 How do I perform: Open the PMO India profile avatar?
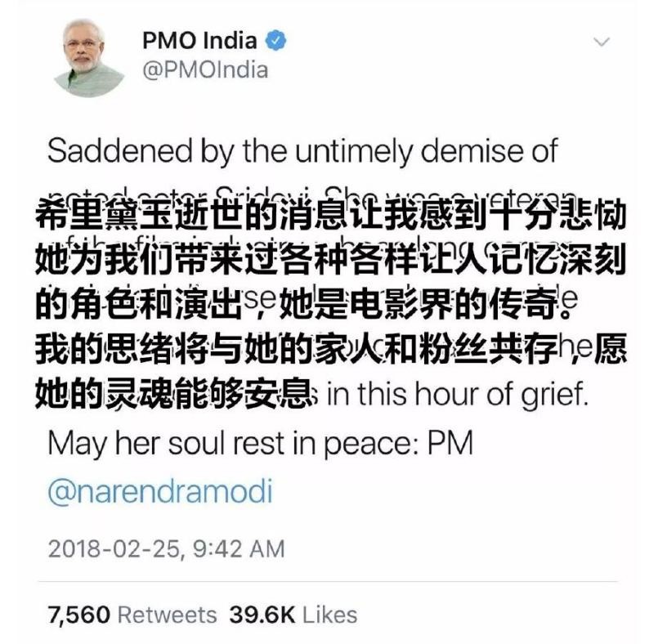(x=89, y=58)
